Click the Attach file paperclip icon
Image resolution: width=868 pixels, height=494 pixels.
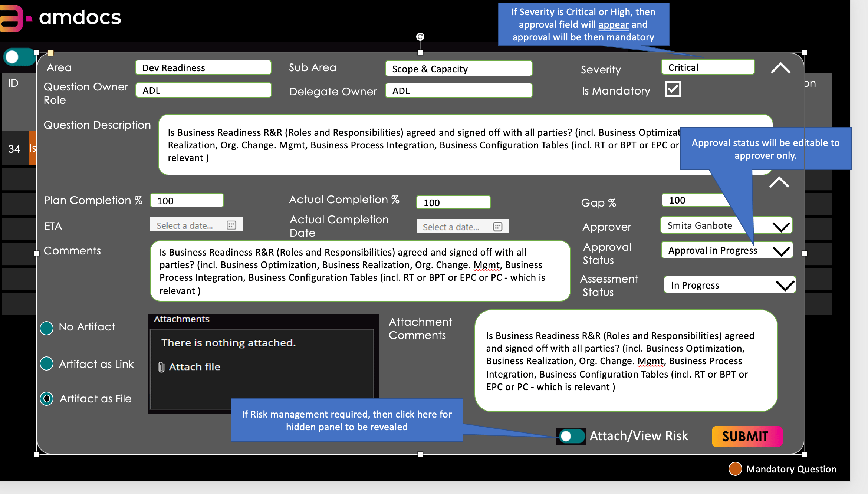coord(161,367)
